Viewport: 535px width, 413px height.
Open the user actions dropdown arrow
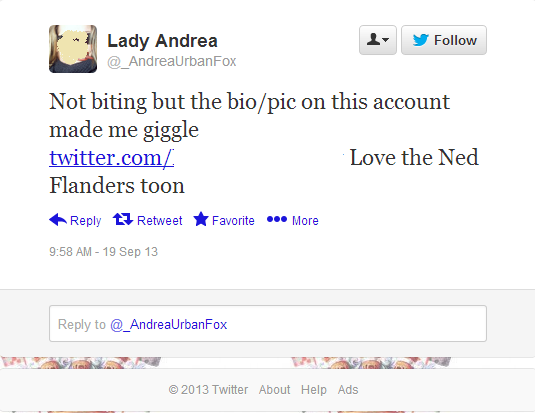pyautogui.click(x=386, y=40)
